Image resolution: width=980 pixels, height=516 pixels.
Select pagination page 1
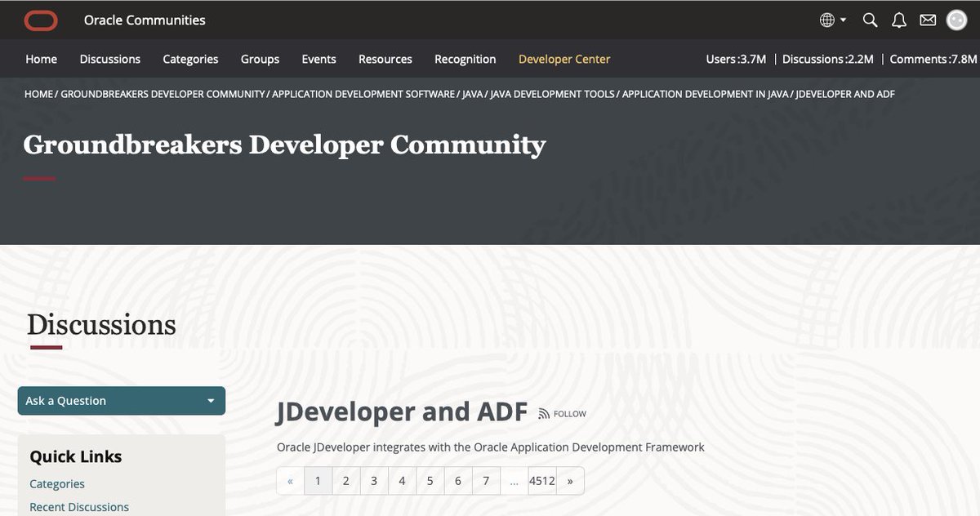click(318, 481)
